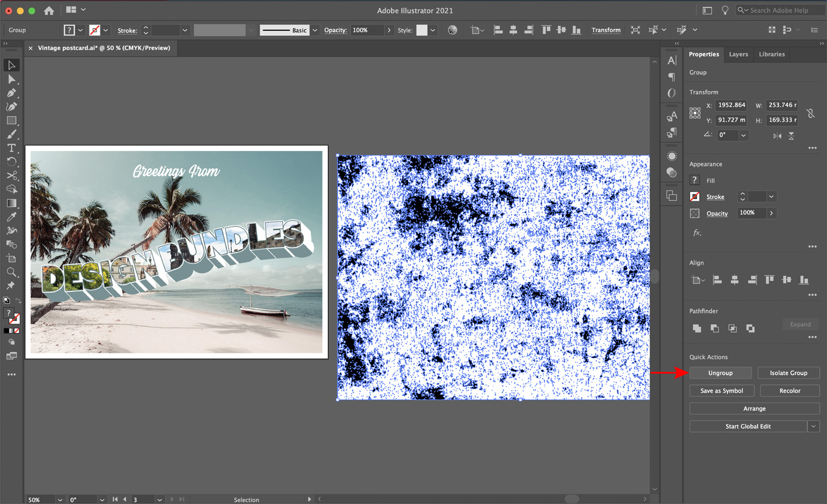
Task: Toggle Constrain Width and Height Proportions link
Action: click(x=810, y=113)
